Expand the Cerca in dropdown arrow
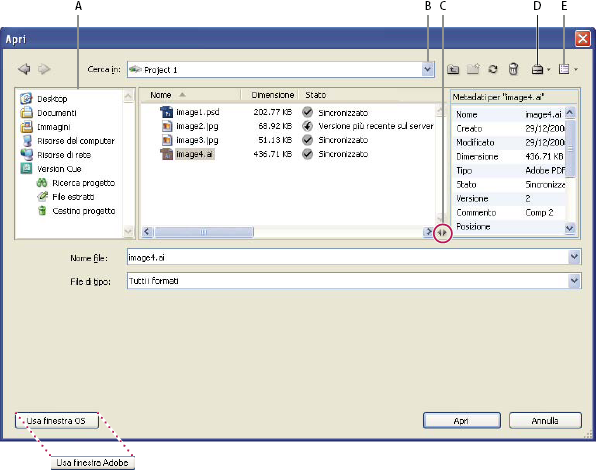Screen dimensions: 596x470 point(428,70)
